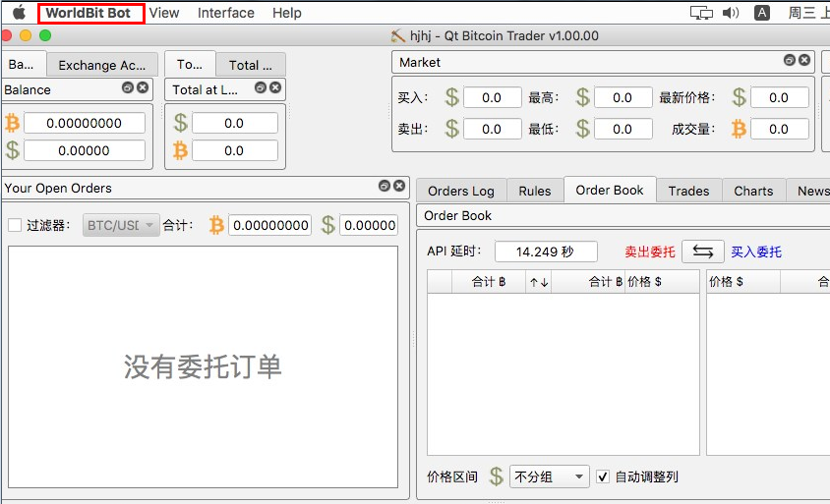Expand the 不分组 price grouping dropdown
830x504 pixels.
click(549, 476)
